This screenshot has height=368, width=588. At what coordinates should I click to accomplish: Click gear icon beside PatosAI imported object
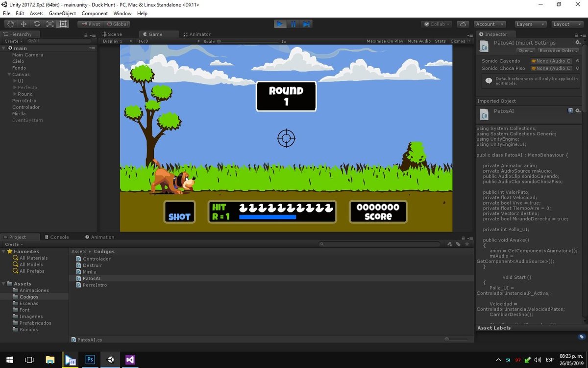point(578,111)
